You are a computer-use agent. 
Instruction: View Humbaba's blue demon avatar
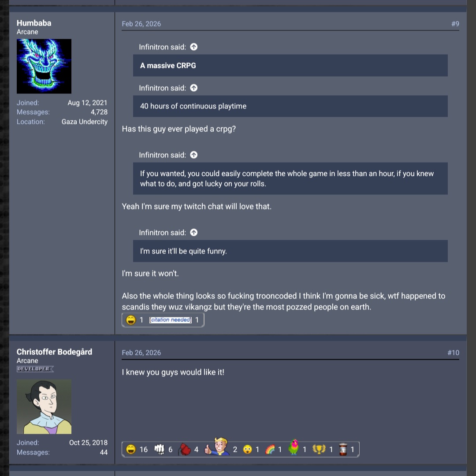pyautogui.click(x=44, y=66)
